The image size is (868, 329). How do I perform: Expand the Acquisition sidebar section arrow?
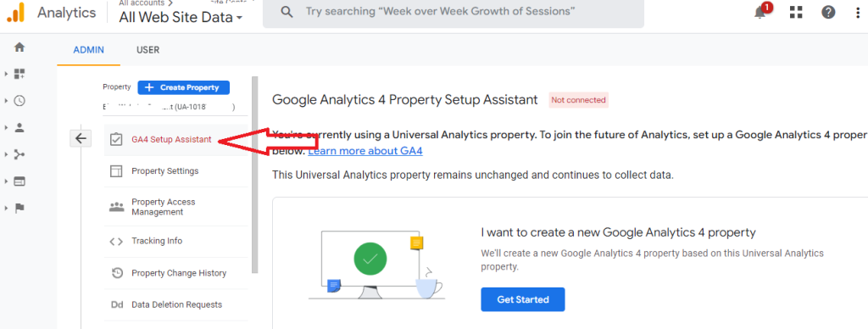[6, 154]
